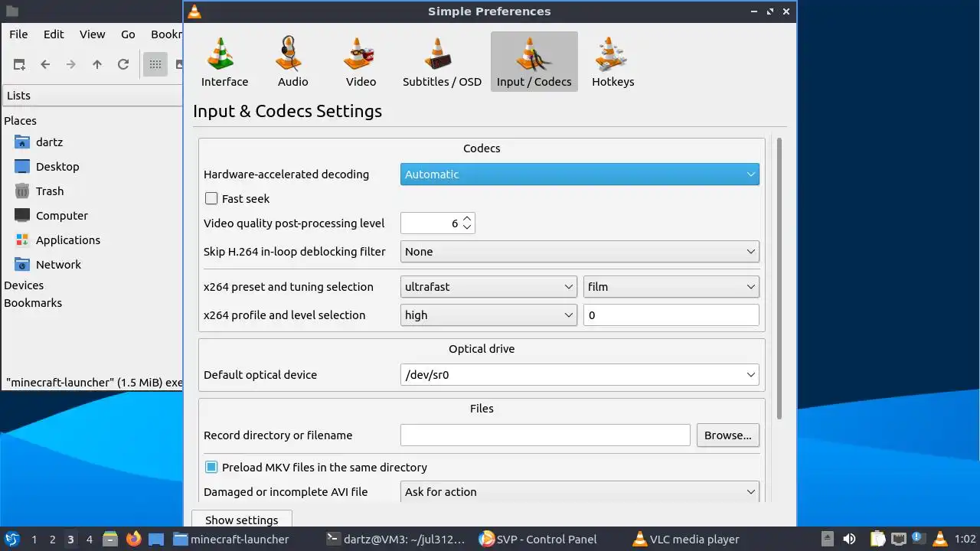Open the View menu in file manager
The image size is (980, 551).
click(x=93, y=34)
